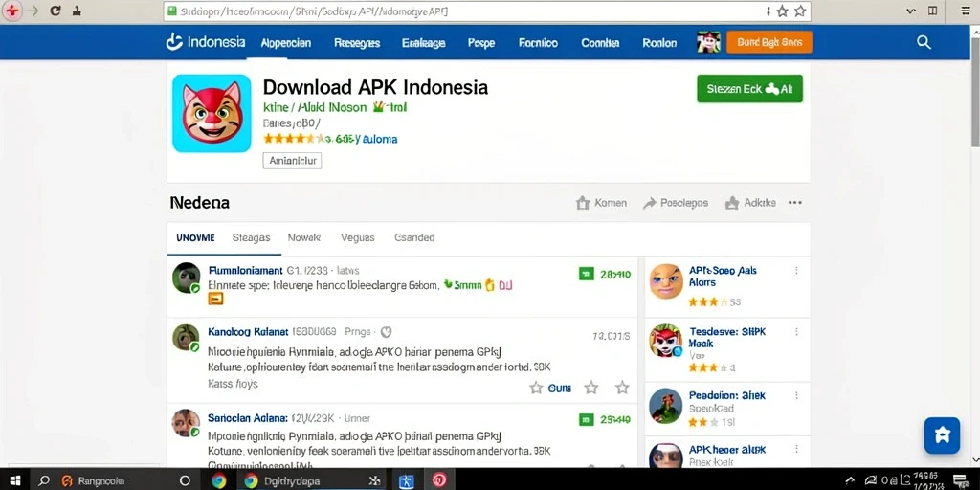
Task: Open the Tesdesve: SltPK thumbnail
Action: coord(666,341)
